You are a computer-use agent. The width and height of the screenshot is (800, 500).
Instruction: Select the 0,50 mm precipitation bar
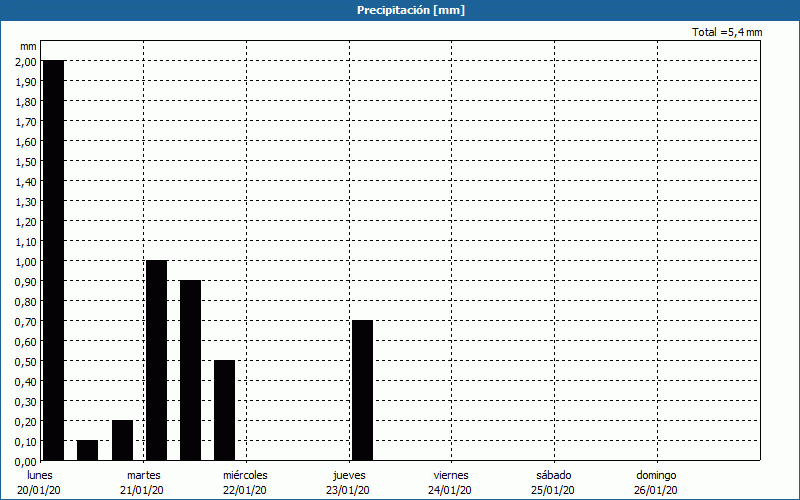(x=224, y=410)
